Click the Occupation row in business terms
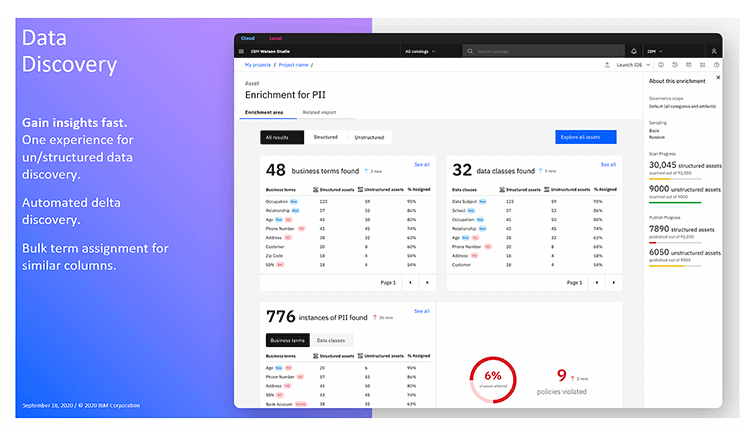This screenshot has width=744, height=429. pos(348,201)
